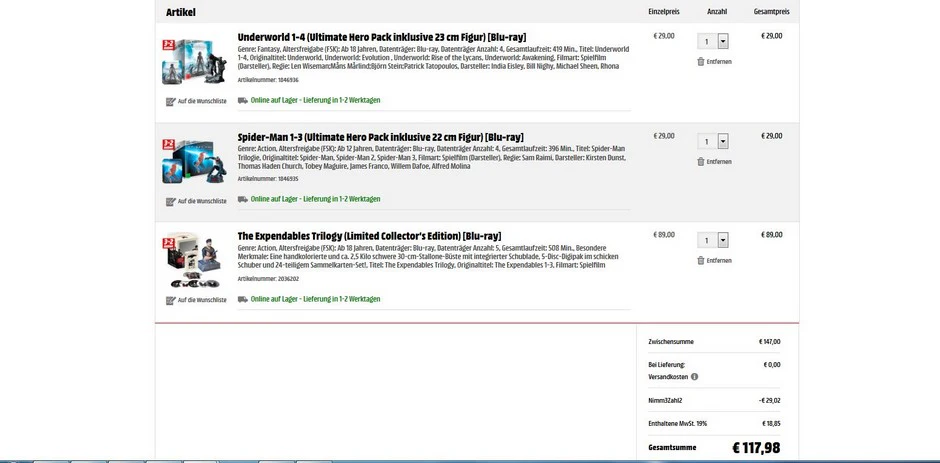Click Entfernen text for The Expendables Trilogy
The height and width of the screenshot is (463, 940).
pos(719,261)
